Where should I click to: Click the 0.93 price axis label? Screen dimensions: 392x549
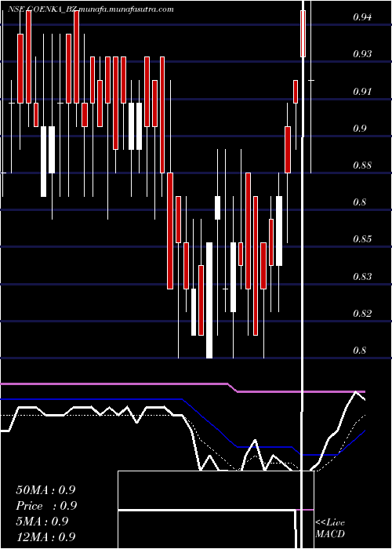(362, 54)
